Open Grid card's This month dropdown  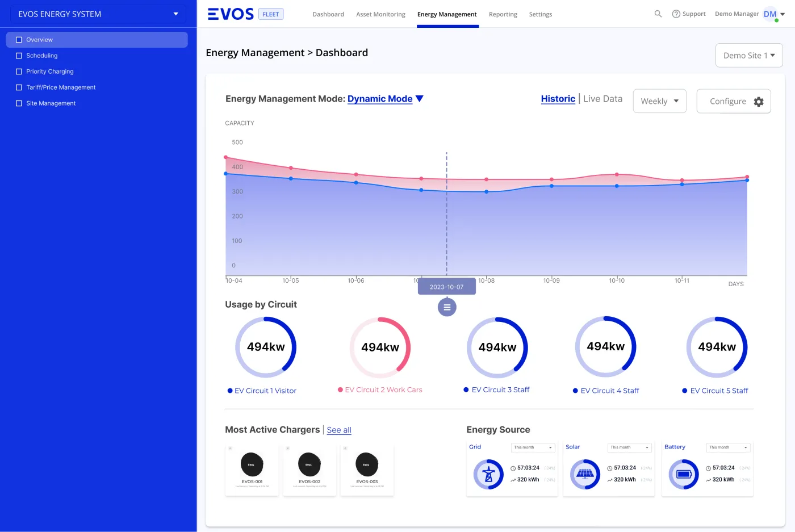pyautogui.click(x=533, y=447)
